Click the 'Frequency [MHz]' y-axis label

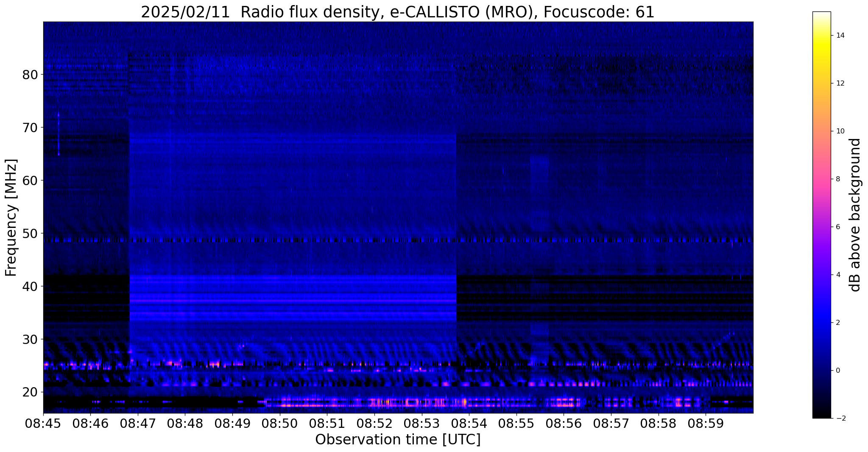pos(11,217)
